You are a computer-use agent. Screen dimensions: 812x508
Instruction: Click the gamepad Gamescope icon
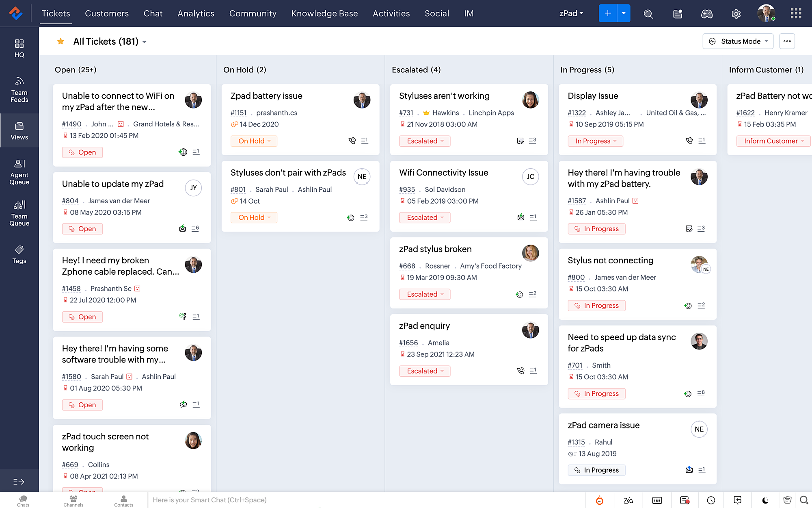[x=707, y=14]
